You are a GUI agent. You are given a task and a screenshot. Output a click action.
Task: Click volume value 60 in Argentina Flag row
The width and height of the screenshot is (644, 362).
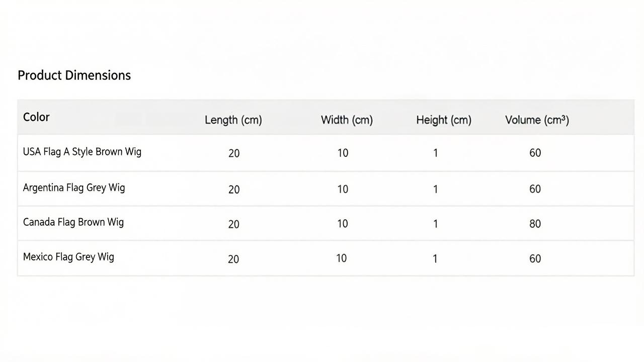535,190
